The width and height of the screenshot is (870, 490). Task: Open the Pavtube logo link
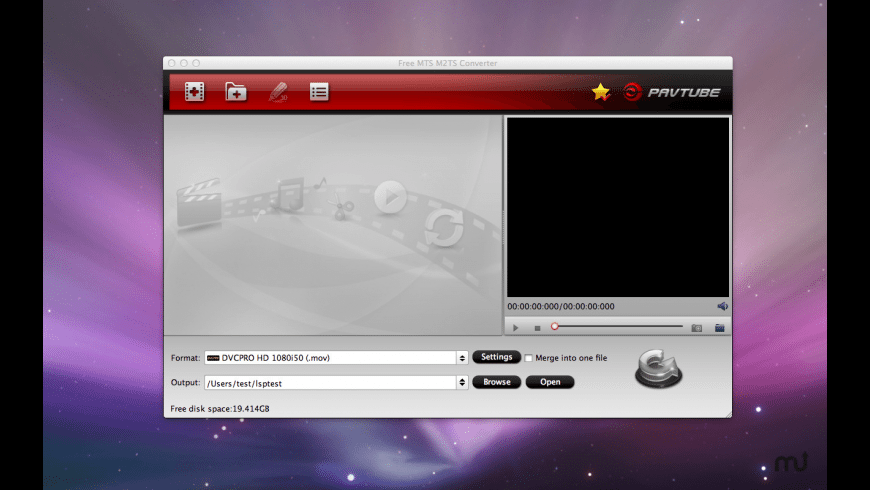(x=671, y=92)
